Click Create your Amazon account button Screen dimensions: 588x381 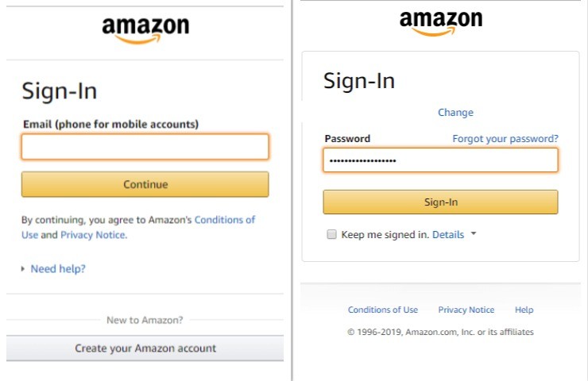click(x=145, y=348)
